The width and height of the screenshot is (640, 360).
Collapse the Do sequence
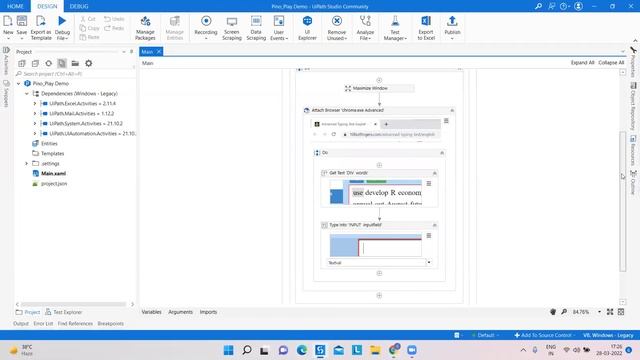pos(442,153)
